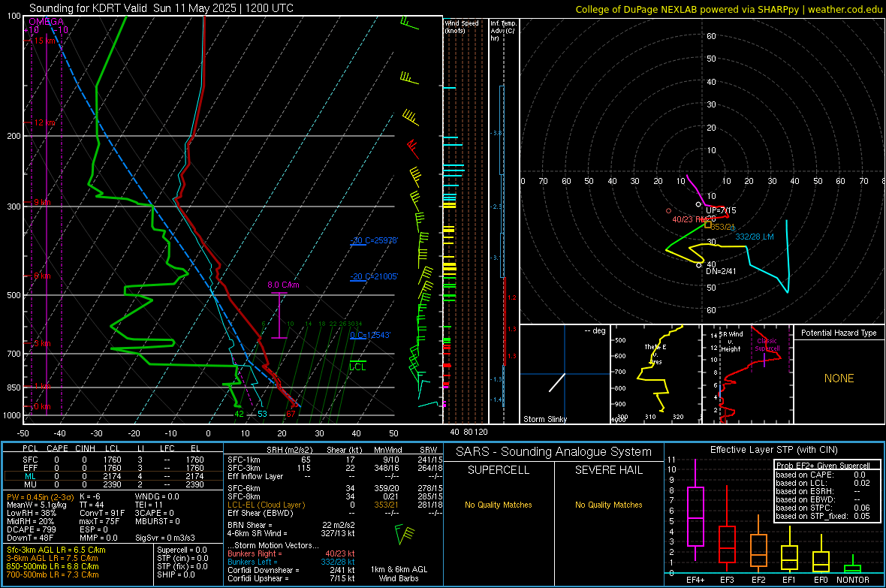Click 'Sfc-3km AGL LR = 6.5 C/km'
The width and height of the screenshot is (886, 588).
(x=56, y=550)
